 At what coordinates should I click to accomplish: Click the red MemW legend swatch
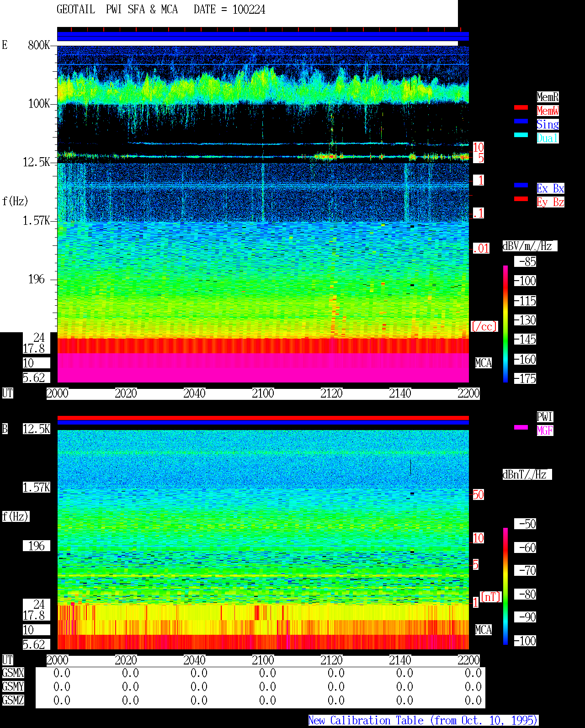pos(521,107)
